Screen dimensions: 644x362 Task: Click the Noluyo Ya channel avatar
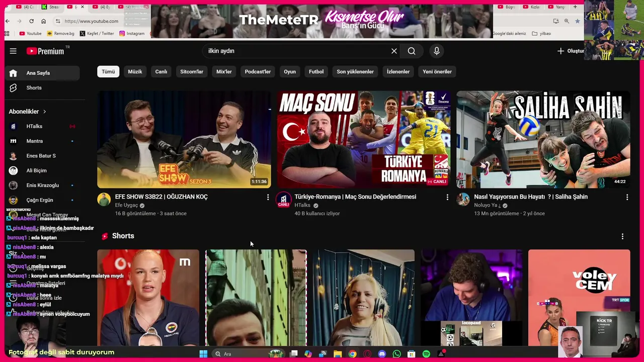pos(463,200)
